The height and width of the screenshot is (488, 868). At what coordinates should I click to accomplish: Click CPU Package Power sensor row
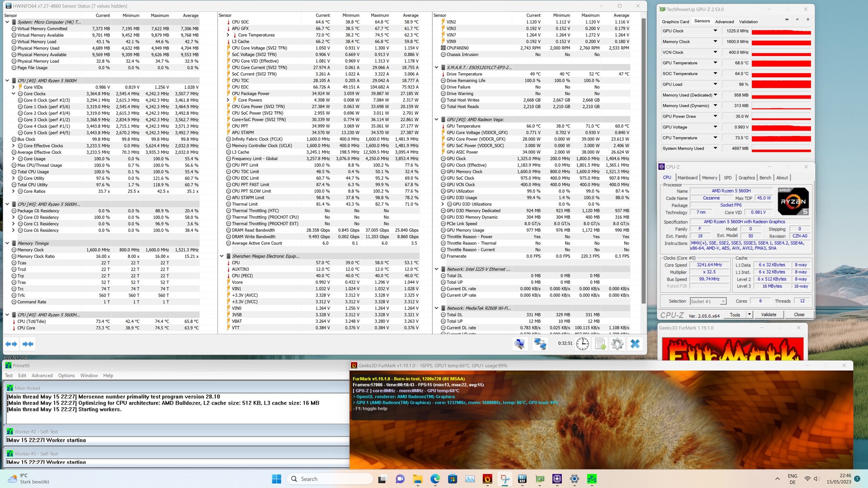(323, 94)
